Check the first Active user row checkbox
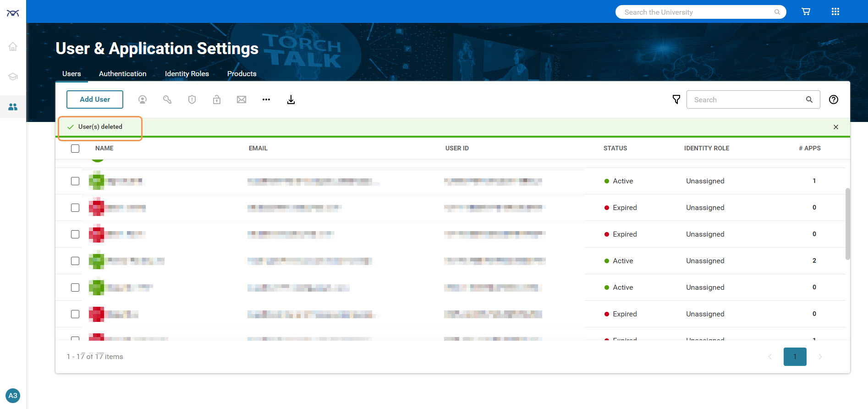Image resolution: width=868 pixels, height=409 pixels. click(x=75, y=181)
